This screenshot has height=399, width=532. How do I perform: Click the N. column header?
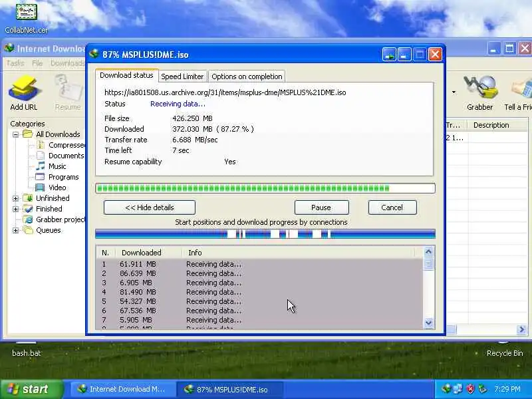[x=105, y=253]
